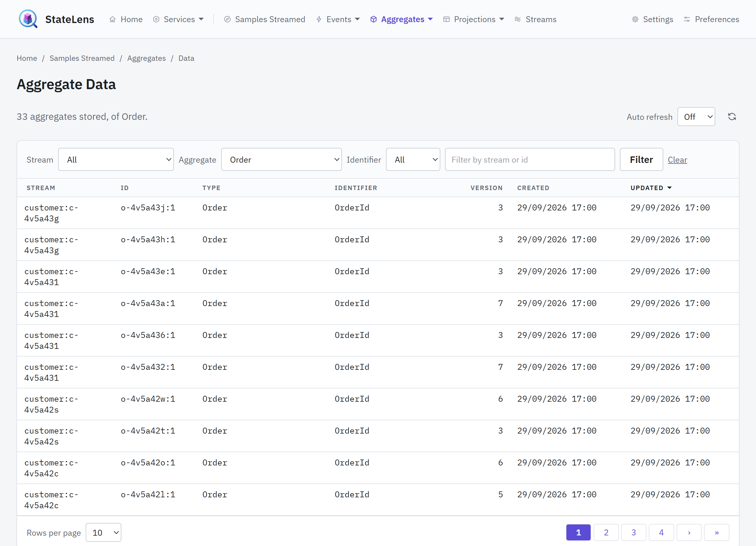Open the Aggregate Order dropdown
This screenshot has width=756, height=546.
[x=281, y=160]
